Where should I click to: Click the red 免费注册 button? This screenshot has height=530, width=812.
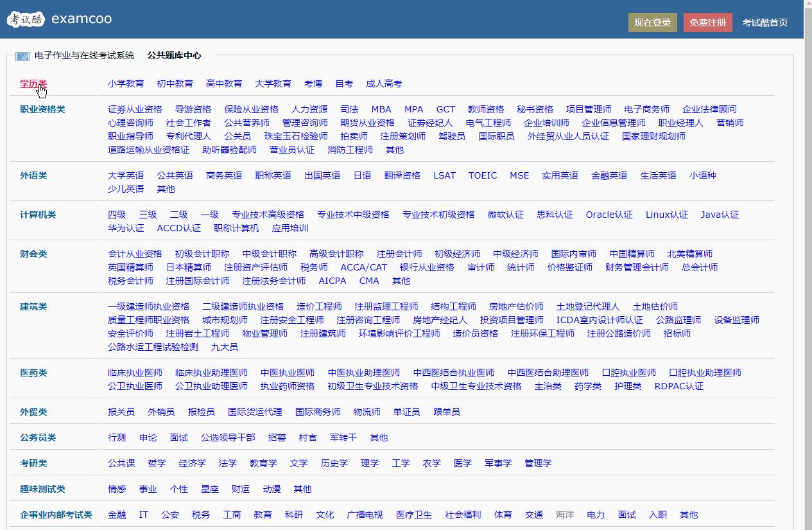click(707, 22)
